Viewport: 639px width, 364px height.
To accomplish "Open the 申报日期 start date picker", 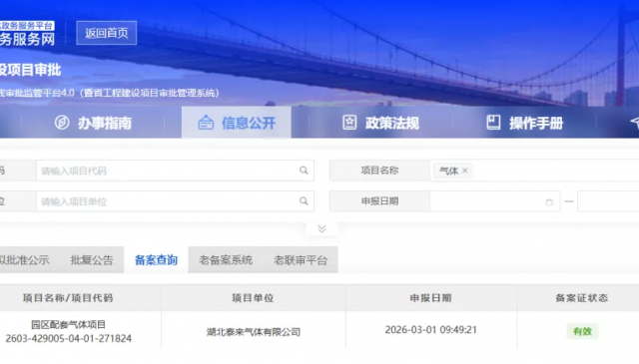I will 495,201.
